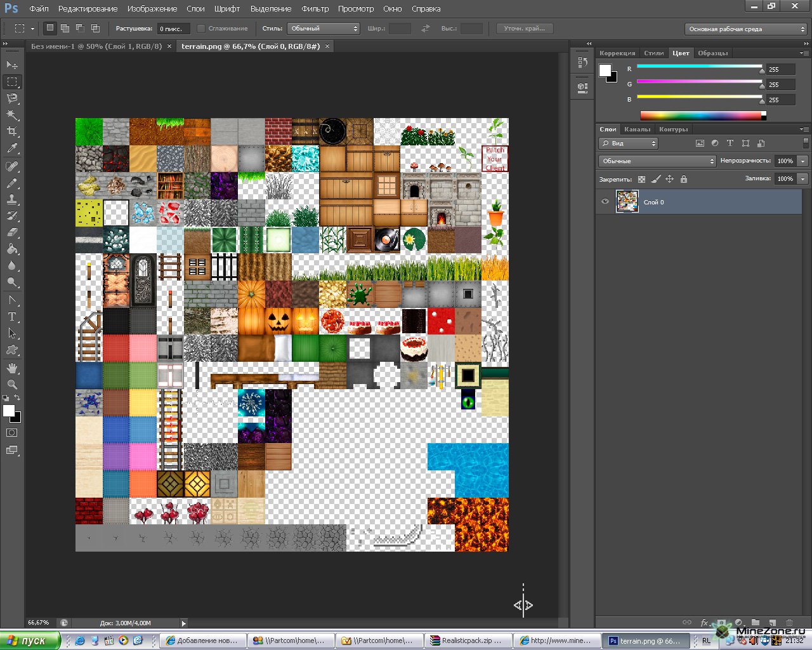Open the Фильтр menu
This screenshot has width=812, height=650.
pyautogui.click(x=315, y=9)
